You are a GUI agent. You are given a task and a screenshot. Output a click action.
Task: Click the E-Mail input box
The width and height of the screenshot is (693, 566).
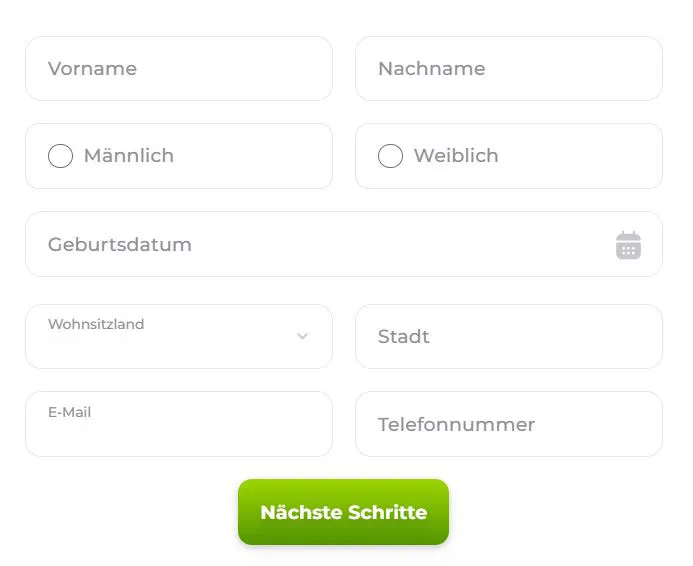point(179,424)
